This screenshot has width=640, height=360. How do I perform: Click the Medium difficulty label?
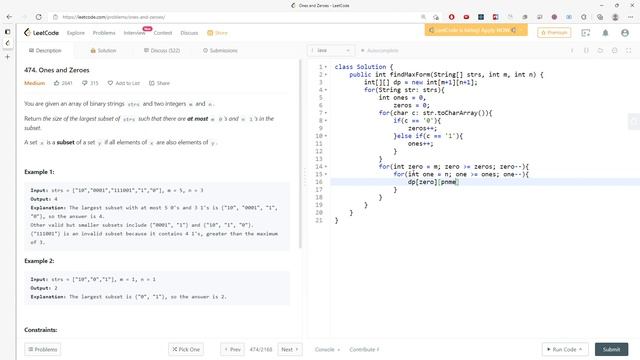[x=34, y=83]
